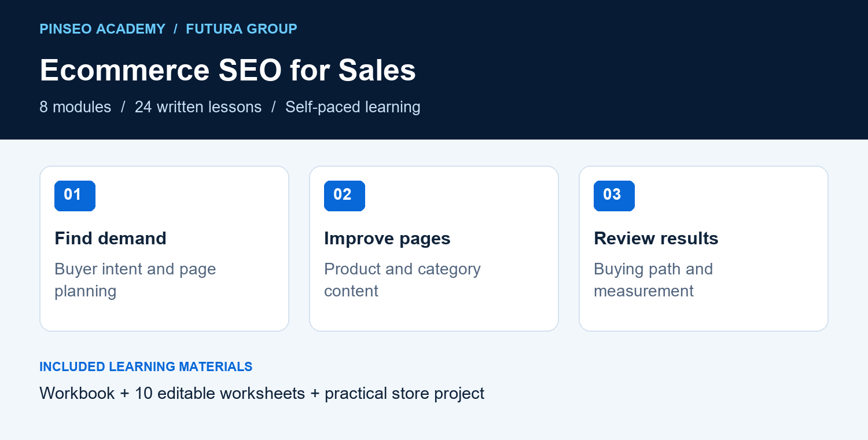
Task: Open the Review results card title
Action: [x=656, y=239]
